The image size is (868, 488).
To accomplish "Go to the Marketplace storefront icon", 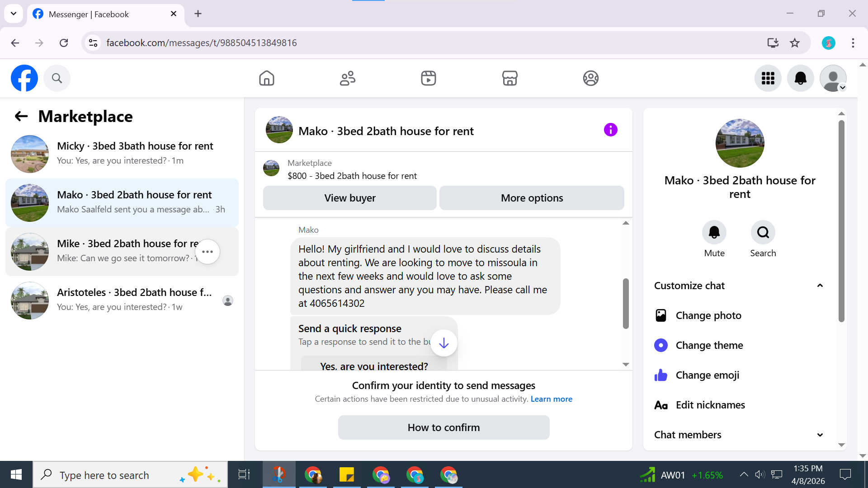I will [509, 78].
